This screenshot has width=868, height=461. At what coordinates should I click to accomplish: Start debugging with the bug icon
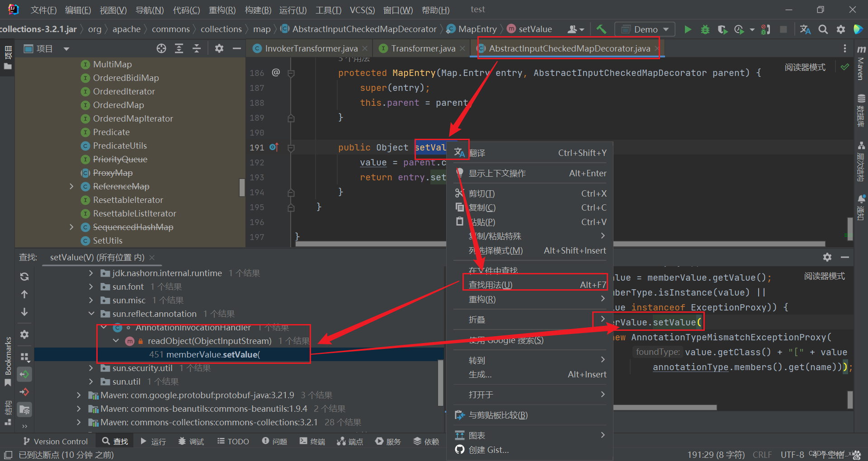(705, 29)
